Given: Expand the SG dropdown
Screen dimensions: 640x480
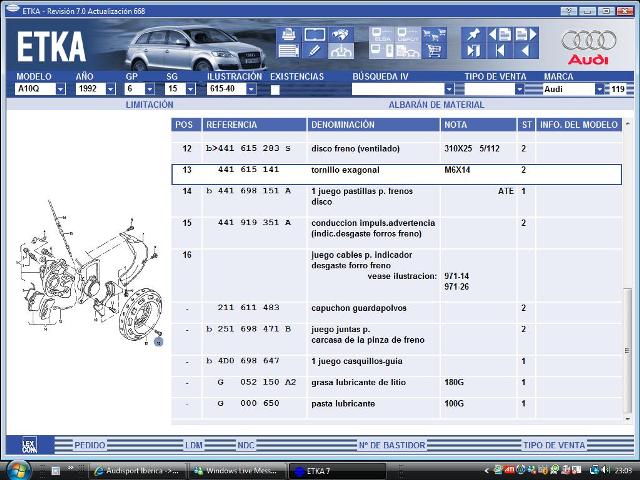Looking at the screenshot, I should tap(190, 89).
